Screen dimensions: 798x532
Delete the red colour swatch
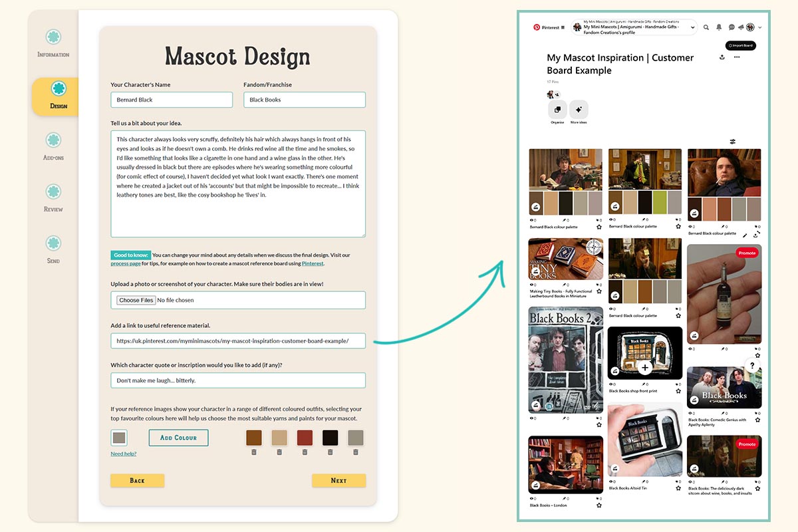(305, 452)
